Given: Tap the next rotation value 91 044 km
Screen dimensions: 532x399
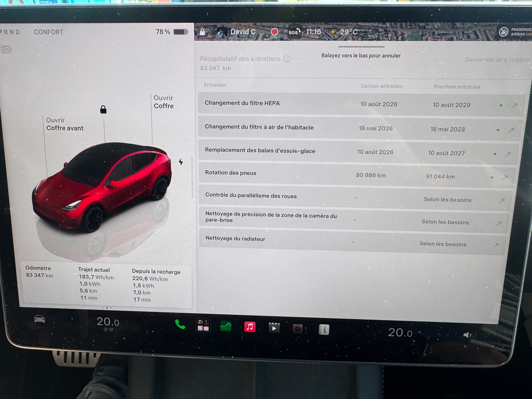Looking at the screenshot, I should 440,176.
